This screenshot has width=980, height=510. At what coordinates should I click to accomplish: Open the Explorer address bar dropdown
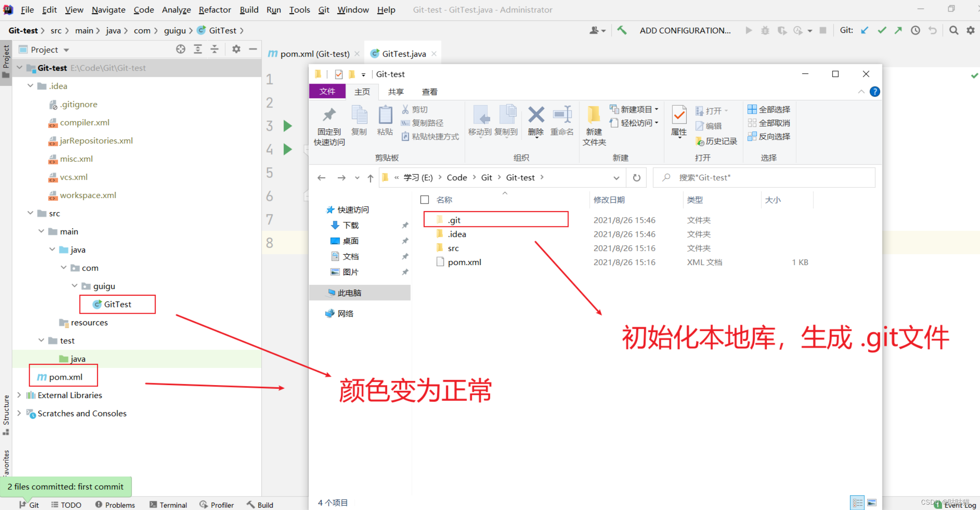616,177
